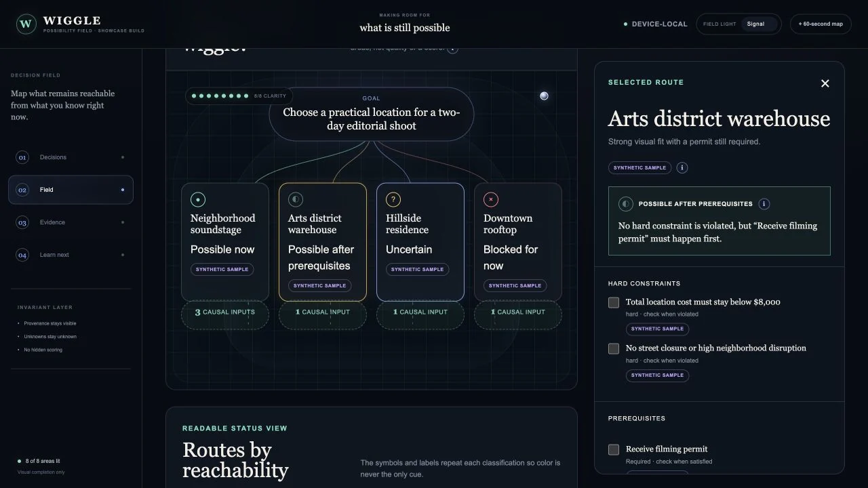The image size is (868, 488).
Task: Click the Wiggle W logo icon
Action: tap(26, 24)
